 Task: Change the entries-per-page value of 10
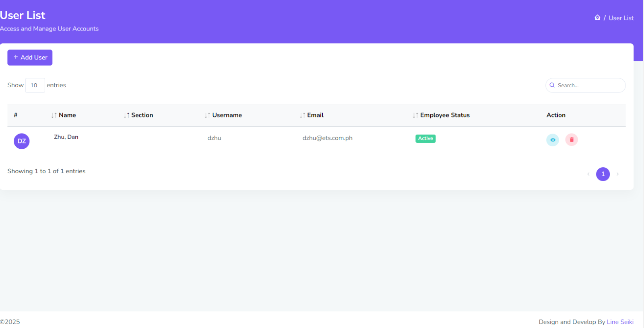(x=35, y=85)
